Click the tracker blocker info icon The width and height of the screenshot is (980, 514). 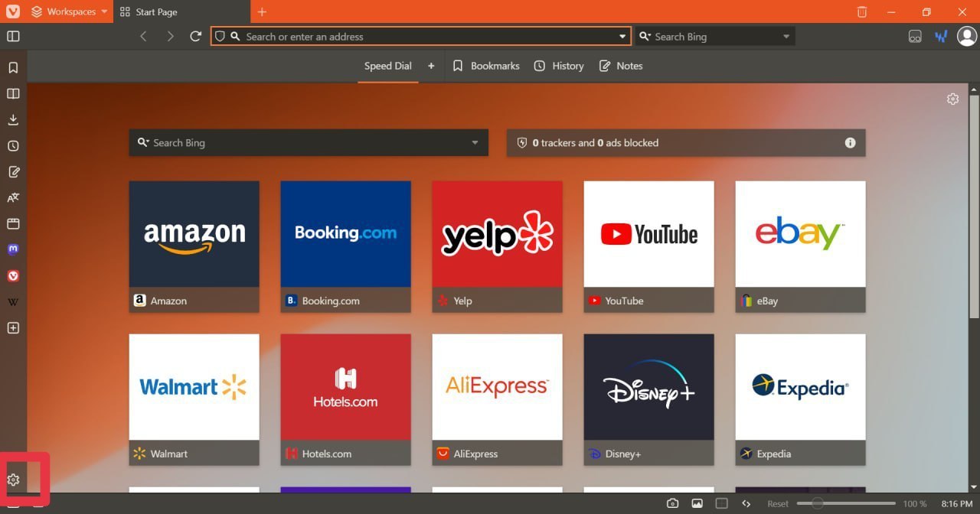[x=850, y=142]
